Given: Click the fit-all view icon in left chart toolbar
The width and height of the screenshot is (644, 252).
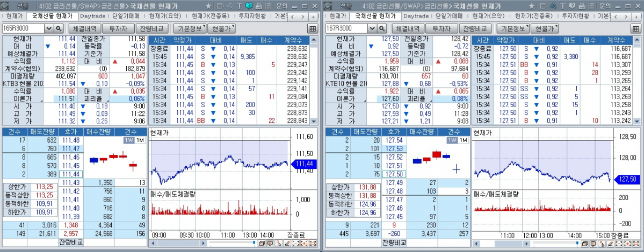Looking at the screenshot, I should point(313,243).
